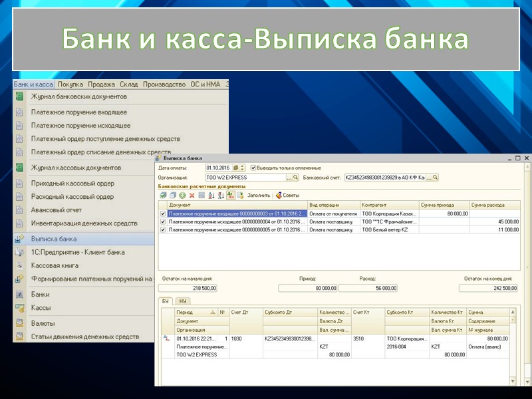Click the post documents icon with green checkmark
The height and width of the screenshot is (399, 532).
163,196
